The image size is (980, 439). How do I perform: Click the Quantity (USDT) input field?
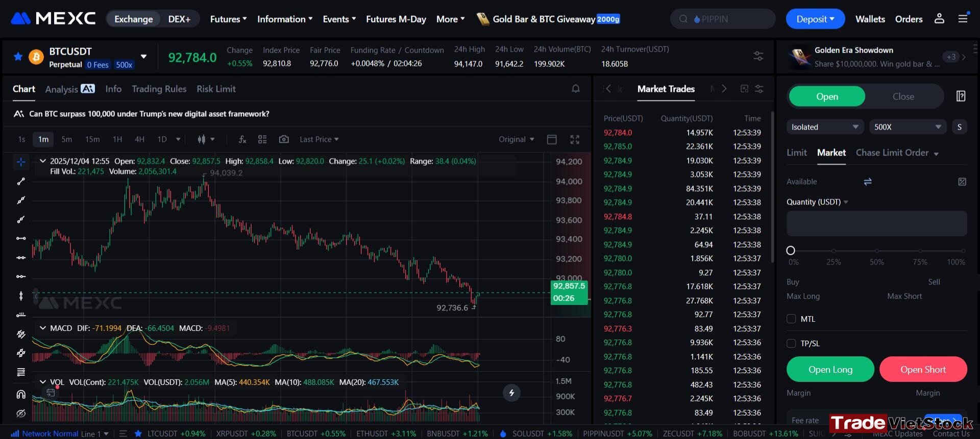(877, 223)
